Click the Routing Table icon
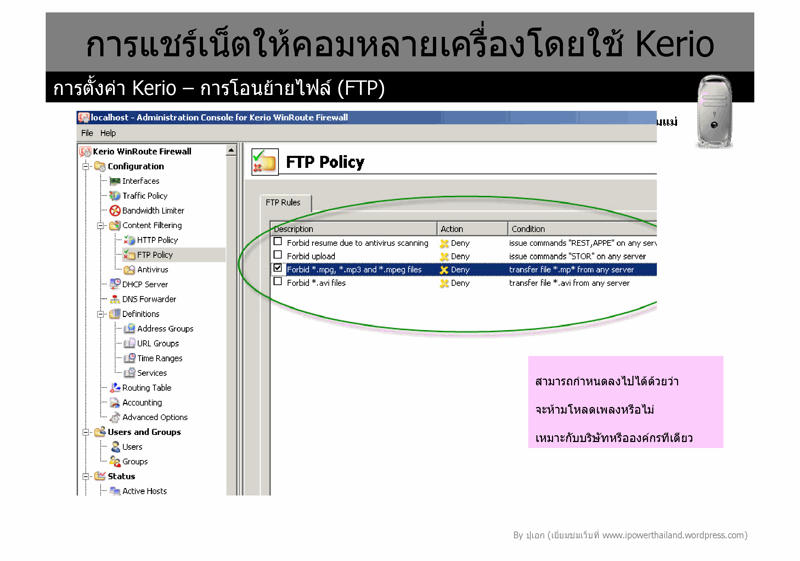 click(115, 388)
